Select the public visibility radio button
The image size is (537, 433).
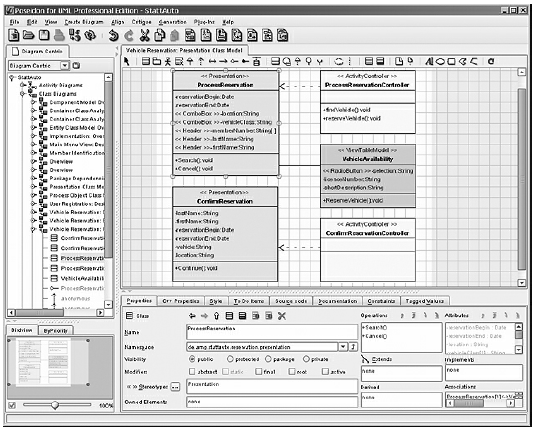tap(192, 359)
